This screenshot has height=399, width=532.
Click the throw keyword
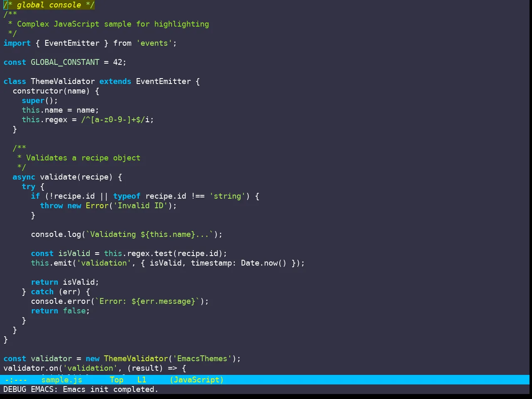[51, 206]
